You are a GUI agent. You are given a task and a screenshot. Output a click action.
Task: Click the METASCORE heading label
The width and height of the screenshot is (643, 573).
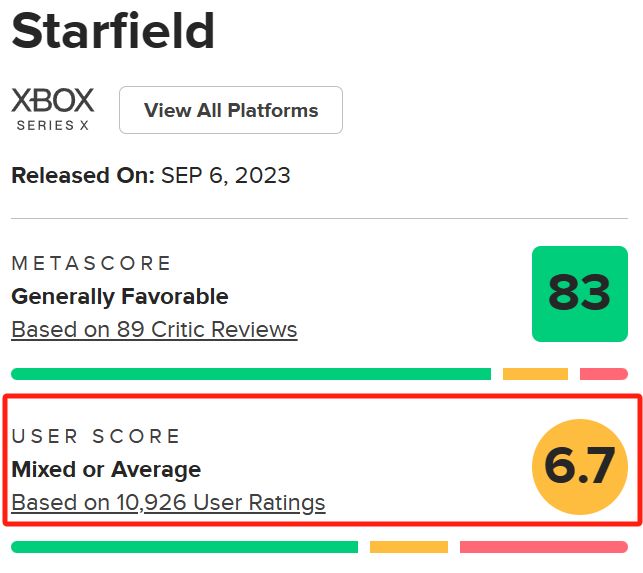[x=91, y=263]
